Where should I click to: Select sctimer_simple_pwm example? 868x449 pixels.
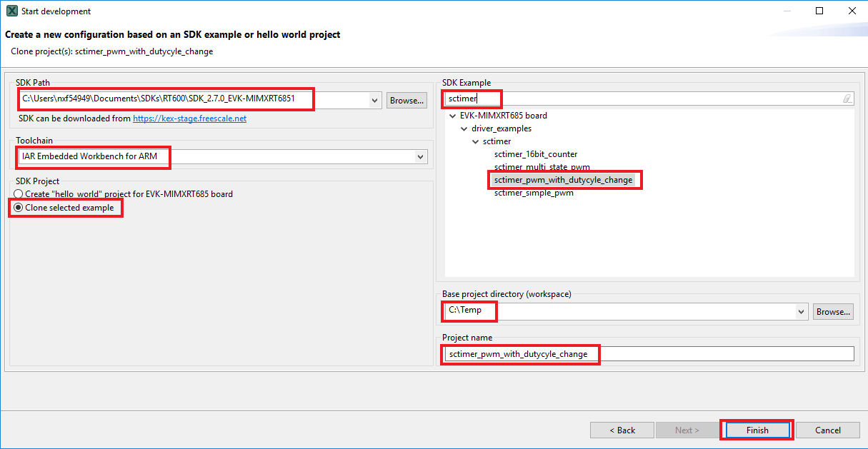pyautogui.click(x=533, y=193)
